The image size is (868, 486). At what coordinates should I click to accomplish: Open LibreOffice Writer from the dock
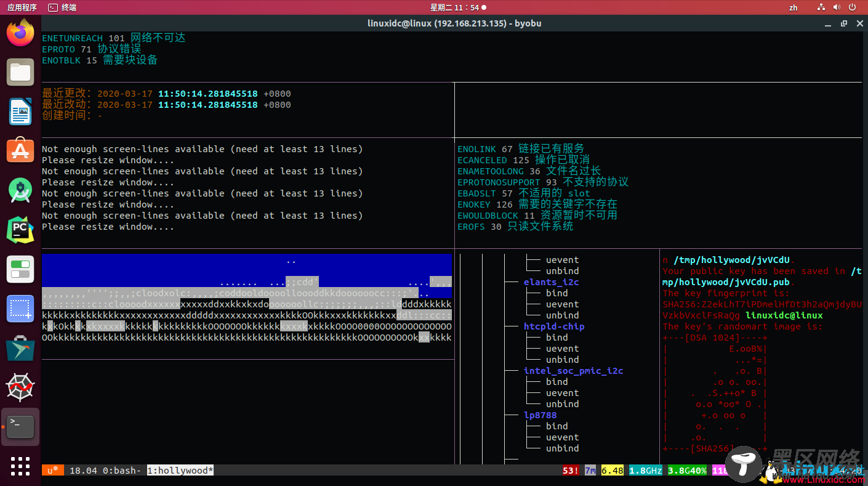(x=20, y=111)
